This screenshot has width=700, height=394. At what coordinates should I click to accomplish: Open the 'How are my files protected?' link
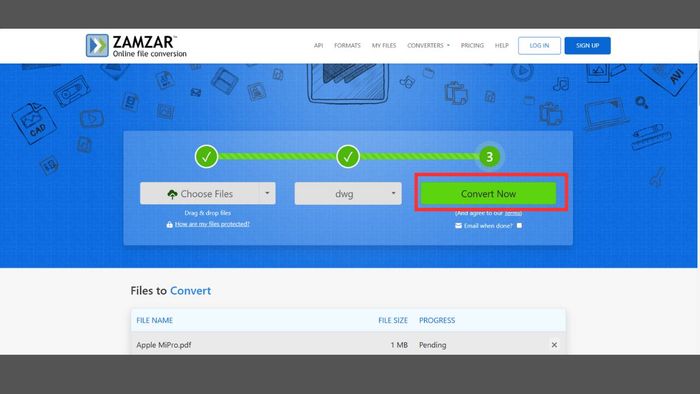coord(212,224)
